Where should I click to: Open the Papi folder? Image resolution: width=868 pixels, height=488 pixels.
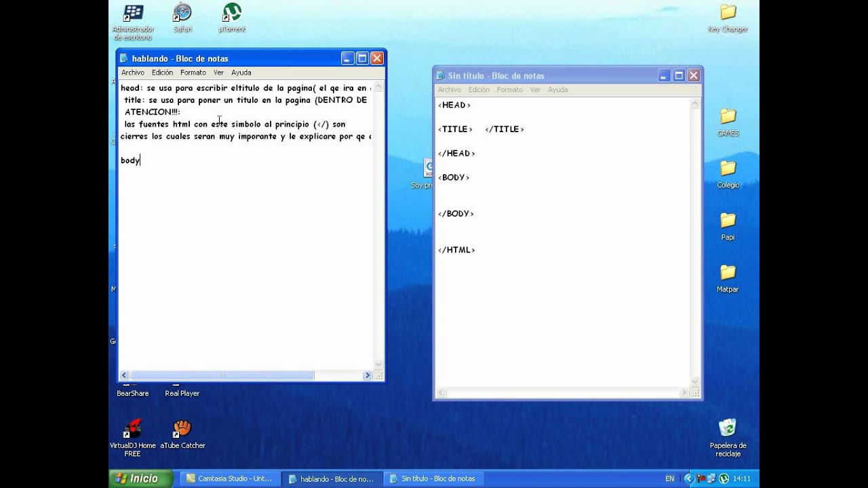(x=728, y=226)
